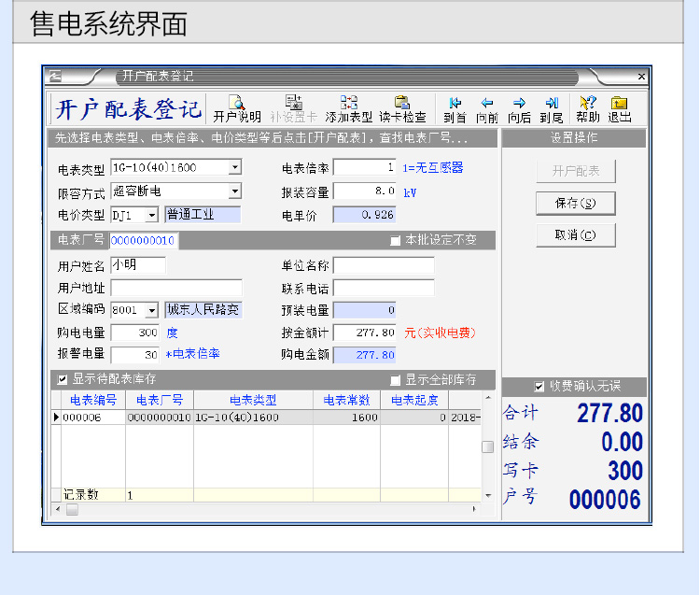Open the 帮助 help icon
This screenshot has height=595, width=700.
[587, 108]
